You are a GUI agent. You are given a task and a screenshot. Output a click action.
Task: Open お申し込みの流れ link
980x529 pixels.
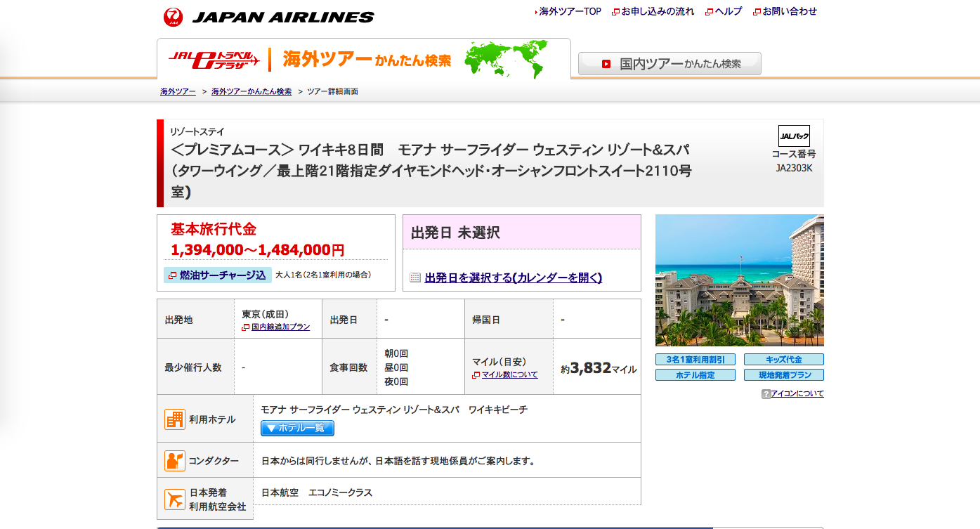click(x=658, y=11)
